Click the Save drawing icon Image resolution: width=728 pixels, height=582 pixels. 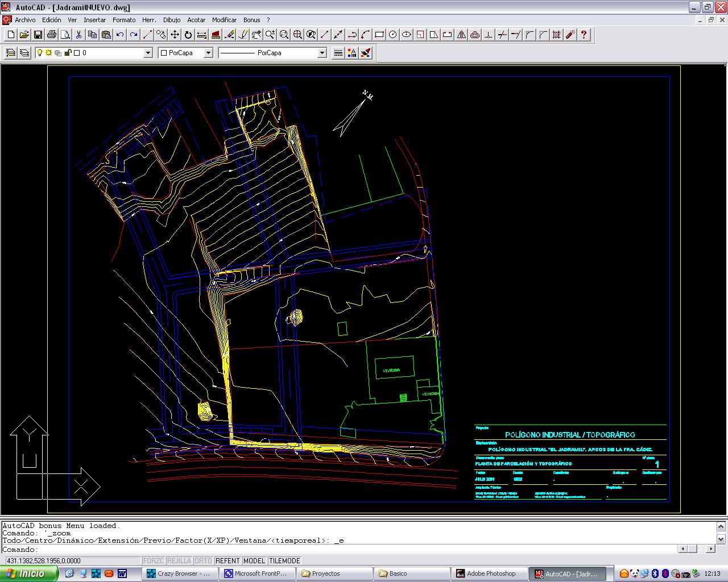38,35
